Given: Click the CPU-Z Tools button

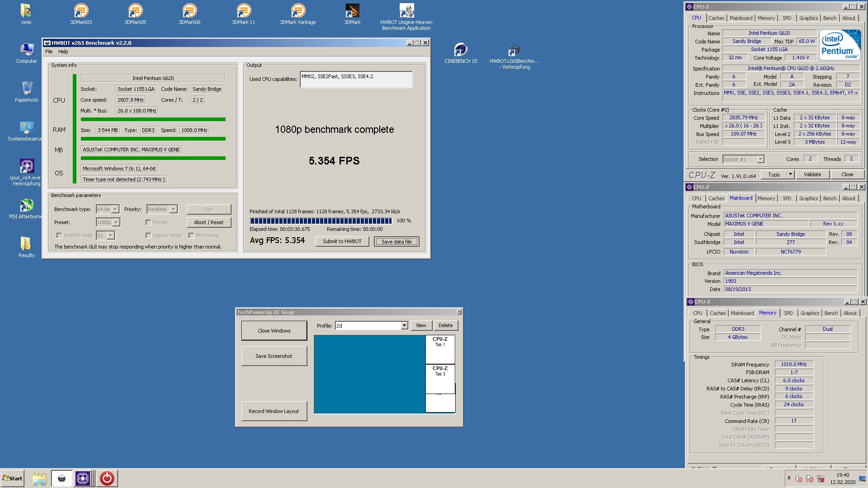Looking at the screenshot, I should click(x=774, y=174).
